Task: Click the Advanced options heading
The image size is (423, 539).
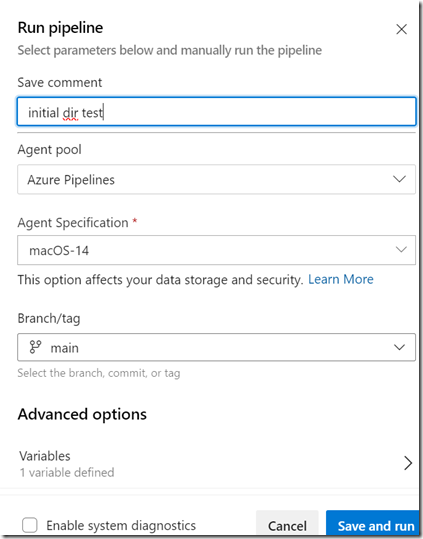Action: (82, 414)
